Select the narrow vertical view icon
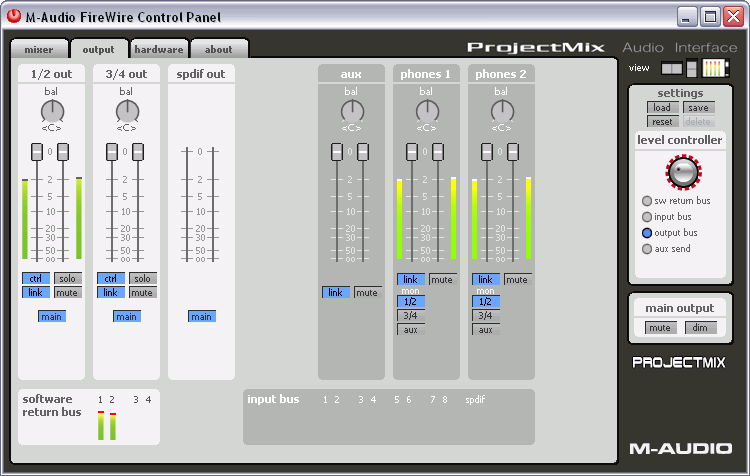The height and width of the screenshot is (476, 750). 692,68
